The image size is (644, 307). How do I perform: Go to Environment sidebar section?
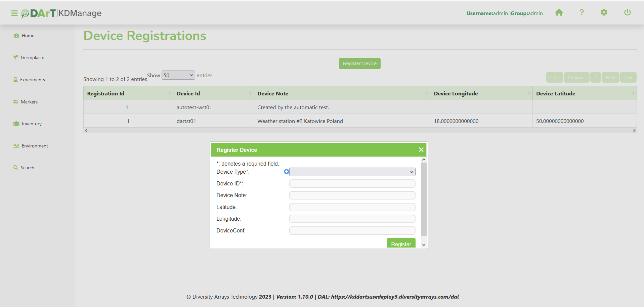click(35, 146)
